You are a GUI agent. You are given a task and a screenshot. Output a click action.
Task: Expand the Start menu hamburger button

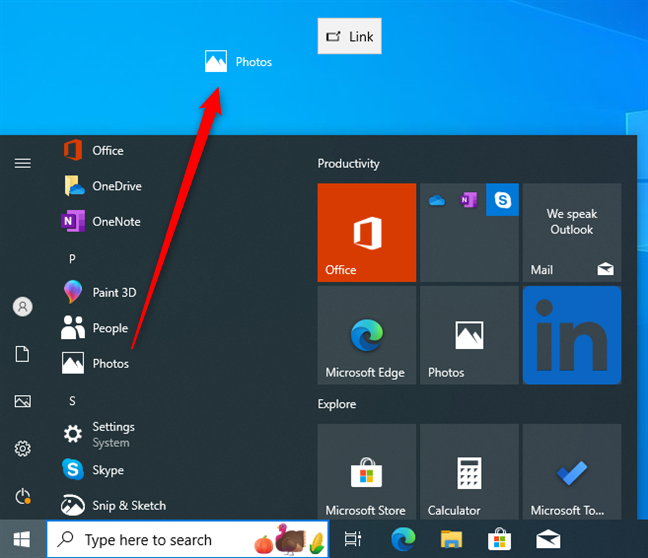point(23,163)
